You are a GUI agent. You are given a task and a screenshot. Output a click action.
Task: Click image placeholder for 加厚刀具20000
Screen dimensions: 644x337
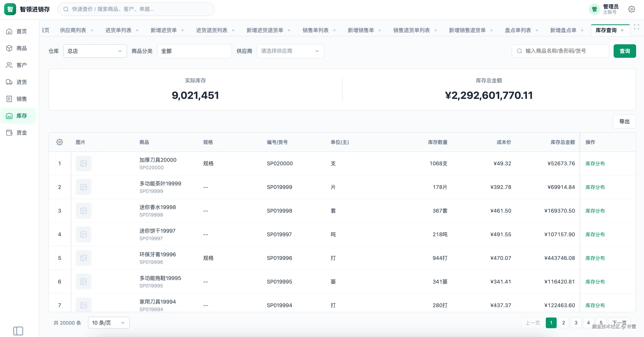[84, 163]
